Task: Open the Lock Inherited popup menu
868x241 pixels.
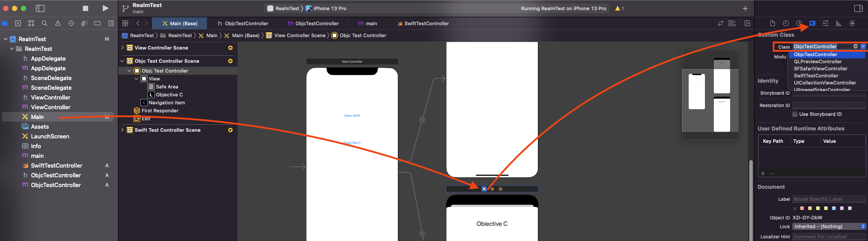Action: (829, 226)
